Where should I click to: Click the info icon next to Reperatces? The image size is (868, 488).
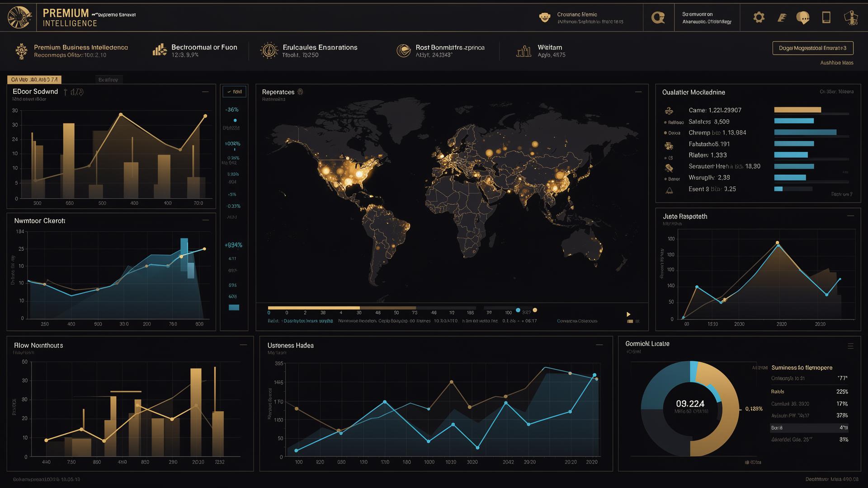pos(300,92)
